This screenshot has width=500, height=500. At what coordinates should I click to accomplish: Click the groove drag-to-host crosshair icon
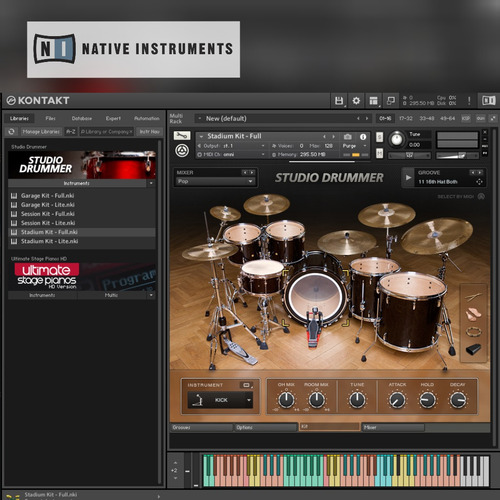479,182
